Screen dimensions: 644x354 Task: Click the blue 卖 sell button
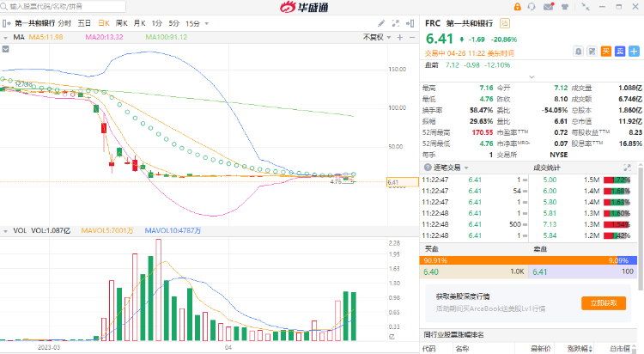click(620, 51)
